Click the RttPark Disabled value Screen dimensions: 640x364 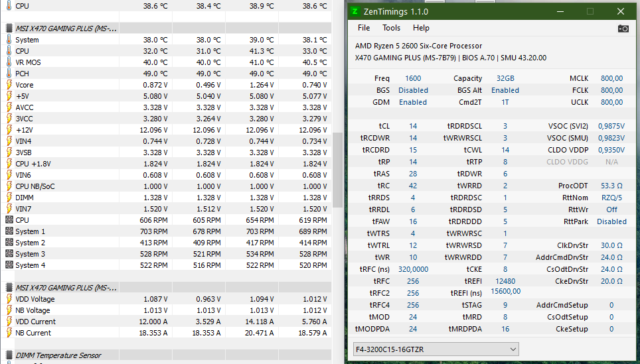point(611,221)
